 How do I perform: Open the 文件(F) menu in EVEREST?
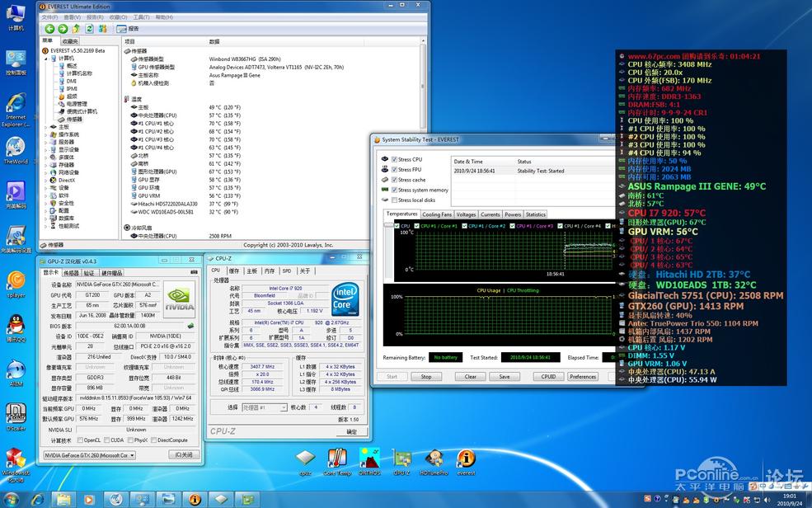[49, 17]
